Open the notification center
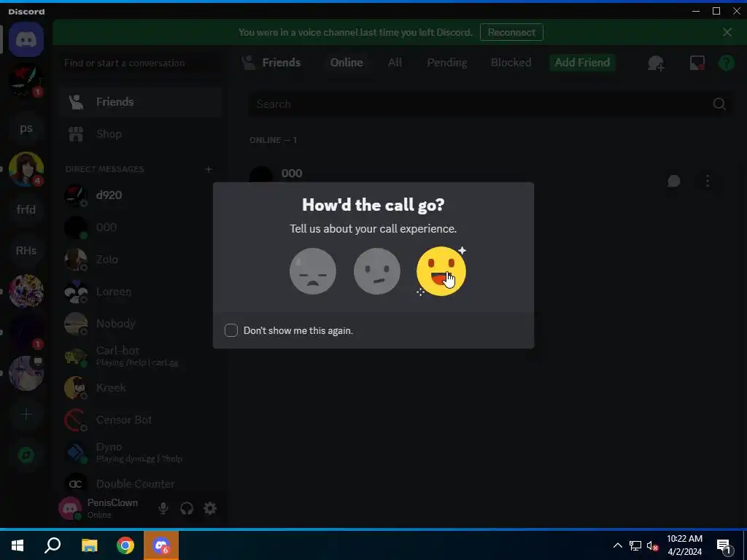The image size is (747, 560). pyautogui.click(x=724, y=546)
